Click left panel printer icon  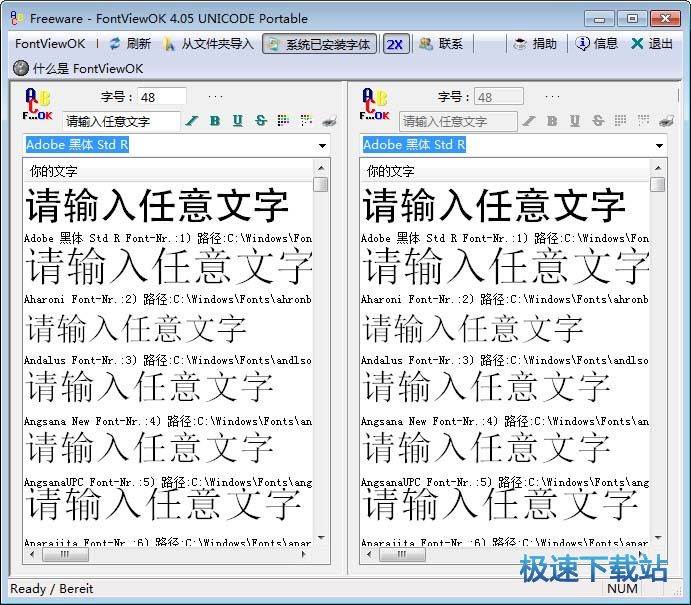click(330, 121)
